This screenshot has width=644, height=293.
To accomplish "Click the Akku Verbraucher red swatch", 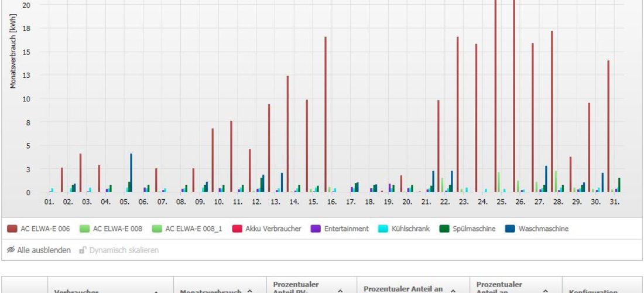I will pos(237,229).
